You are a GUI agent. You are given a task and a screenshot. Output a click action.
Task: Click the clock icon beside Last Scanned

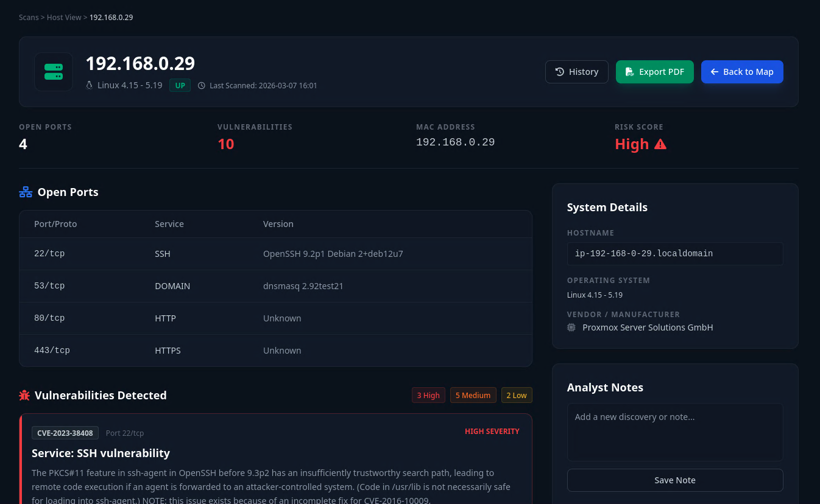[202, 86]
